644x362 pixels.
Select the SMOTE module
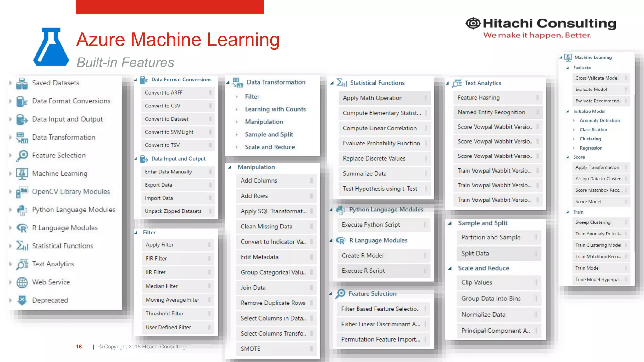pos(276,349)
